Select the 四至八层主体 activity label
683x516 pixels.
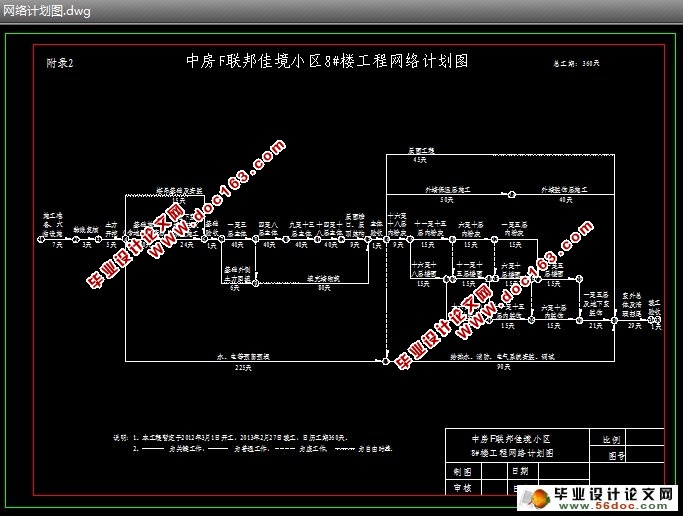tap(268, 229)
